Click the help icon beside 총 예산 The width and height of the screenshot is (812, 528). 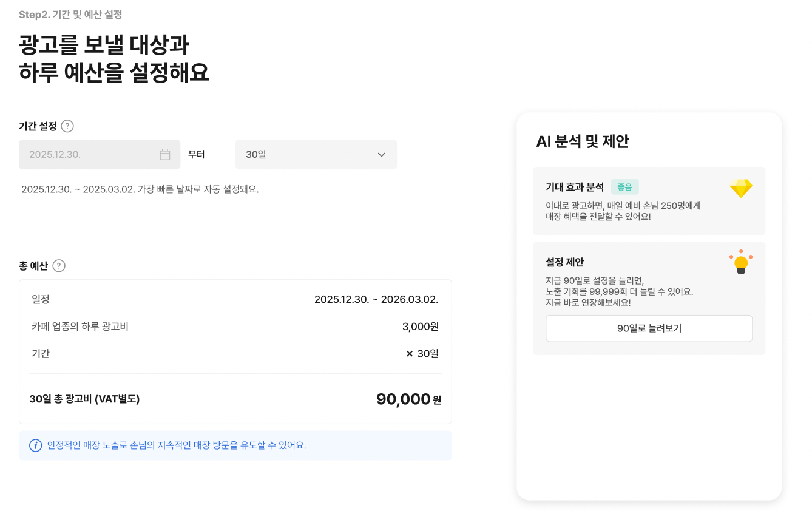coord(59,266)
